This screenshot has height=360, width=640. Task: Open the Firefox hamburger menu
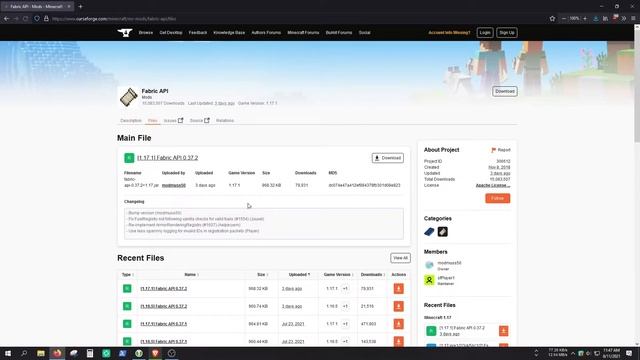tap(633, 19)
